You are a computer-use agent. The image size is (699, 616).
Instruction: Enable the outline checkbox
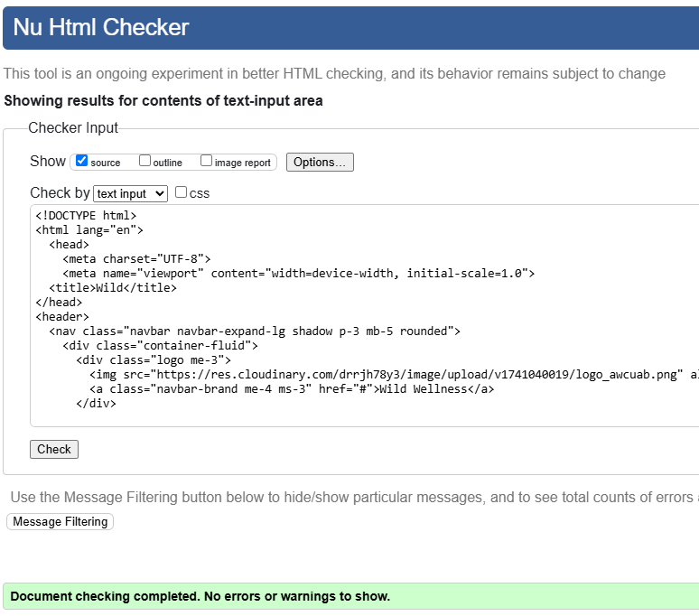coord(144,161)
